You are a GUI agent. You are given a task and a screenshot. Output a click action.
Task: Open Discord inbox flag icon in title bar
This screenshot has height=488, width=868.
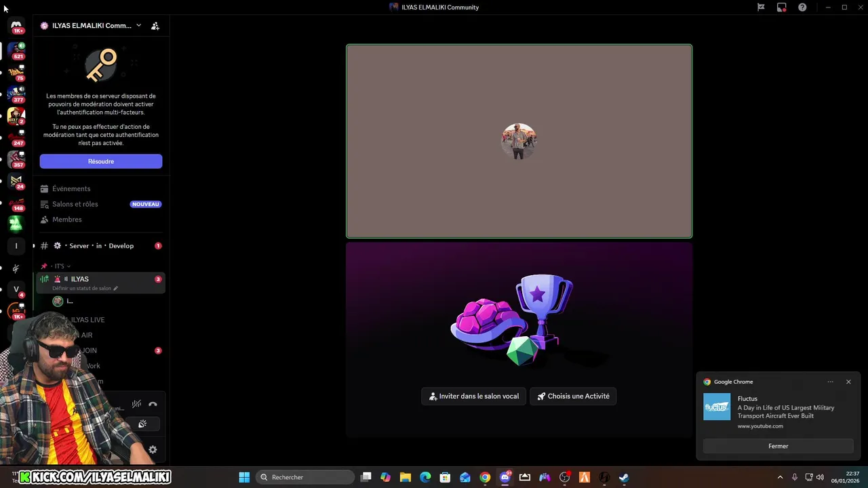tap(761, 7)
